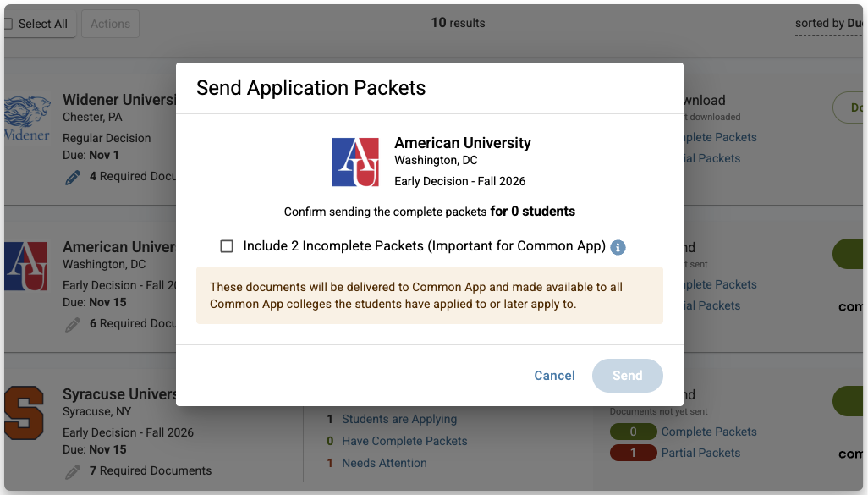Click the Send Application Packets dialog title

[x=310, y=88]
